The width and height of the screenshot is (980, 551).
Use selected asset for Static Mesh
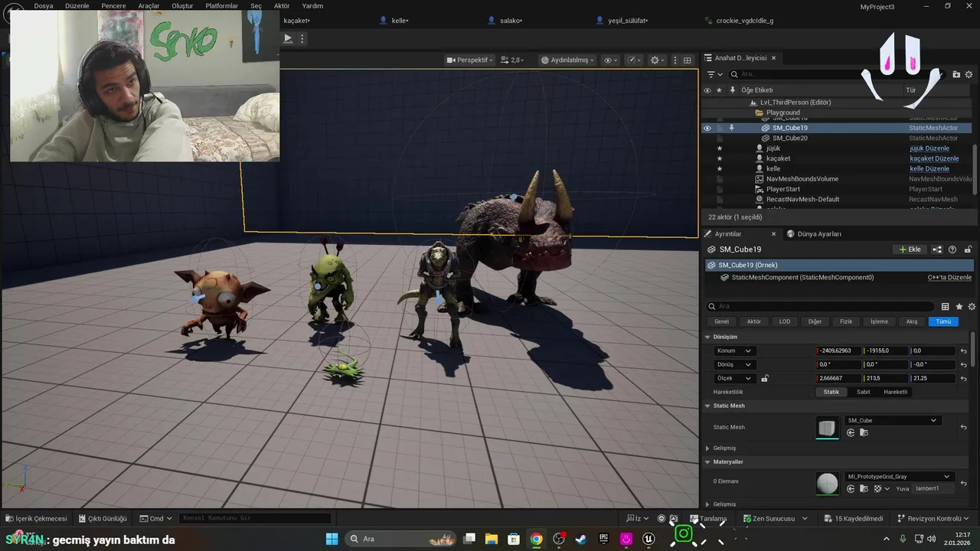point(851,432)
